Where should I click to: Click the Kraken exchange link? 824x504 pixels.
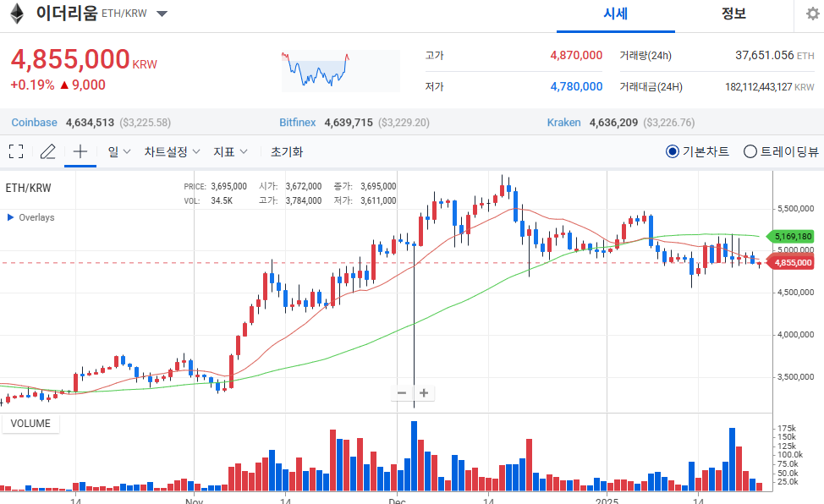click(564, 123)
